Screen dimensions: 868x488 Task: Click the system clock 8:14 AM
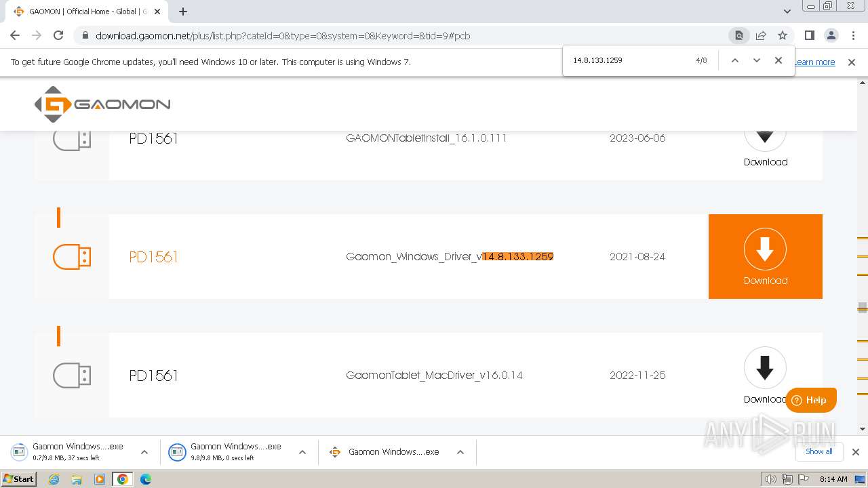click(x=833, y=479)
